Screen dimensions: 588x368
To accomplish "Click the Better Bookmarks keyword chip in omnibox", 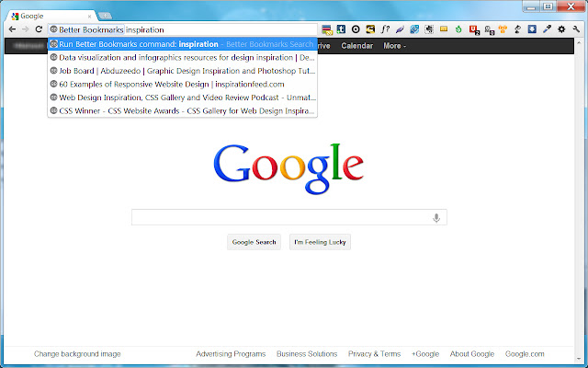I will [x=86, y=29].
